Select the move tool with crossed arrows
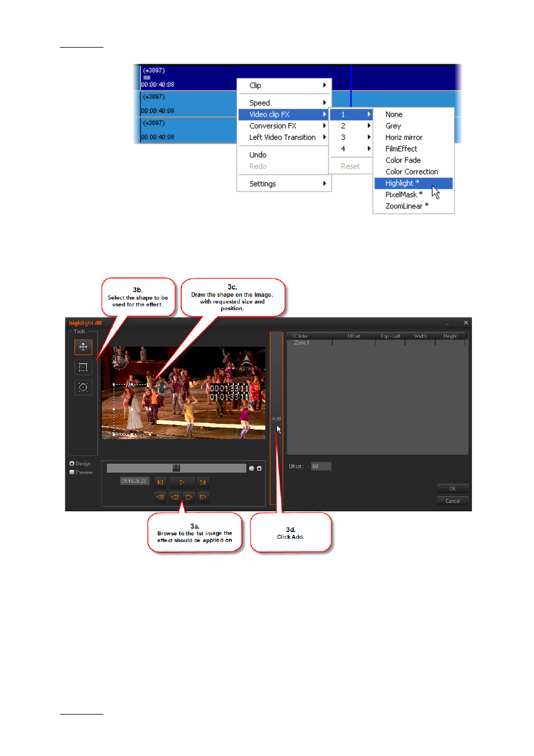 [83, 347]
